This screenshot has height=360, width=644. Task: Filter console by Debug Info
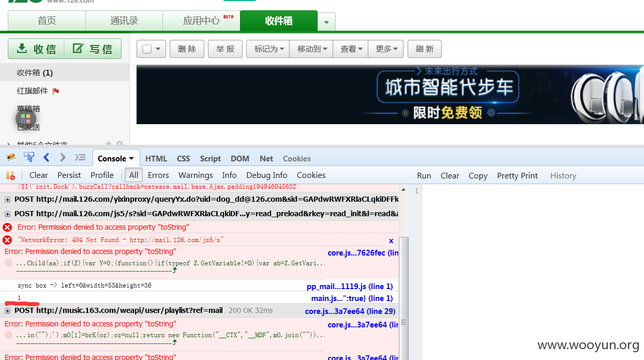(266, 175)
